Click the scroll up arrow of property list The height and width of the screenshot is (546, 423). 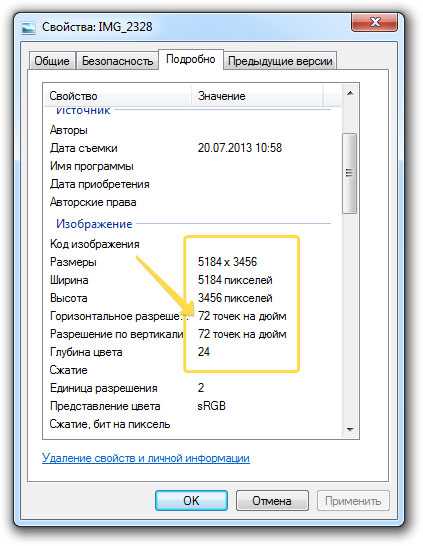[x=350, y=93]
